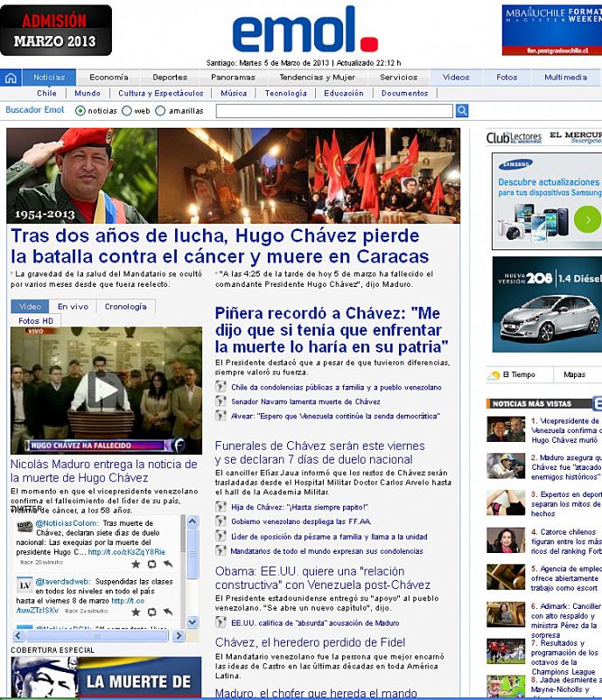Click the Peugeot 208 advertisement
Screen dimensions: 602x700
pos(547,304)
